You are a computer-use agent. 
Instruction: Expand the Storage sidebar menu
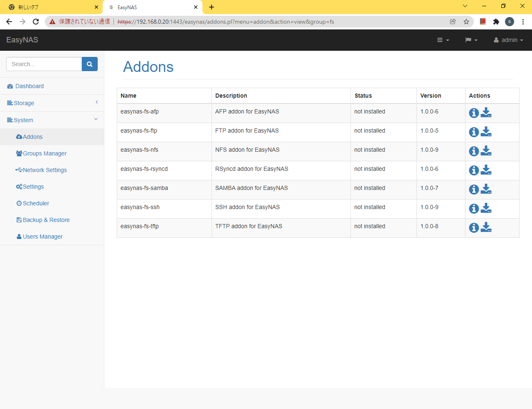click(52, 103)
